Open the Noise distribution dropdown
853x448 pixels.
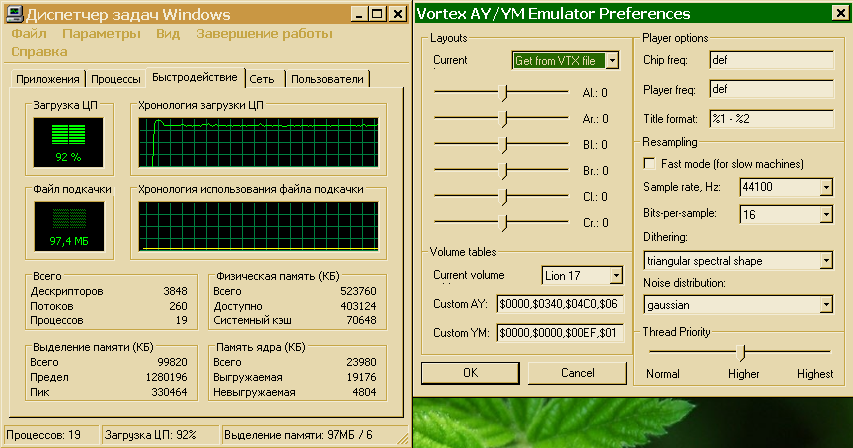point(825,304)
